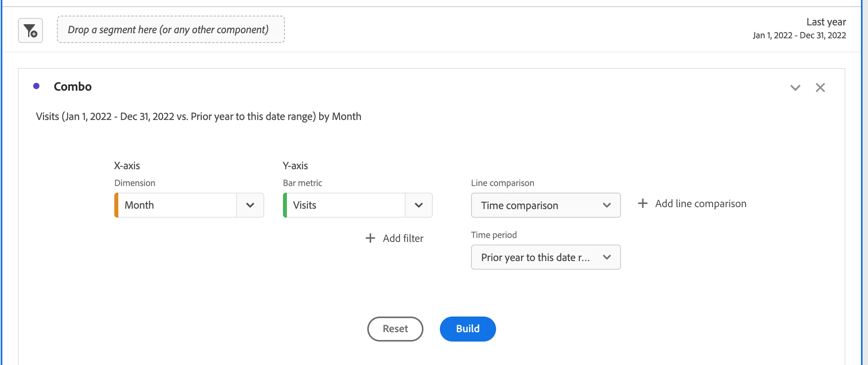Screen dimensions: 868x365
Task: Click the Add line comparison text link
Action: tap(701, 204)
